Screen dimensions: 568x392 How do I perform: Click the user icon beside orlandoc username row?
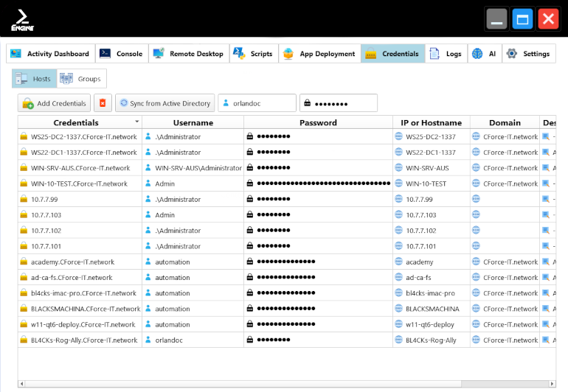click(148, 340)
